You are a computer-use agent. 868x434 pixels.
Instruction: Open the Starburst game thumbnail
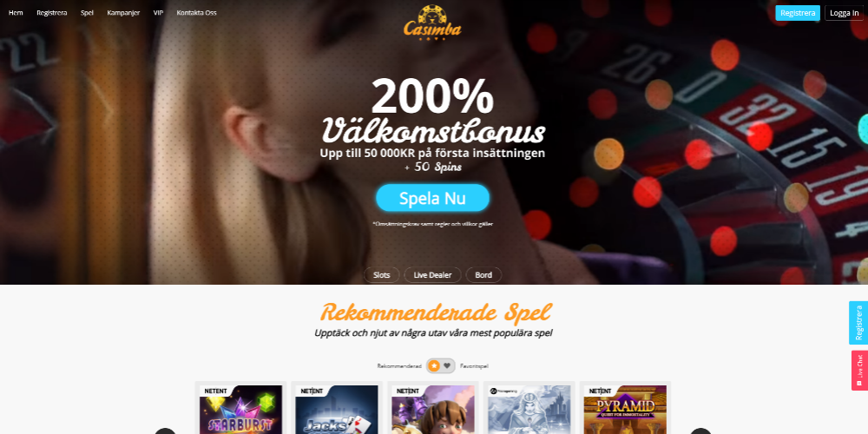tap(240, 410)
